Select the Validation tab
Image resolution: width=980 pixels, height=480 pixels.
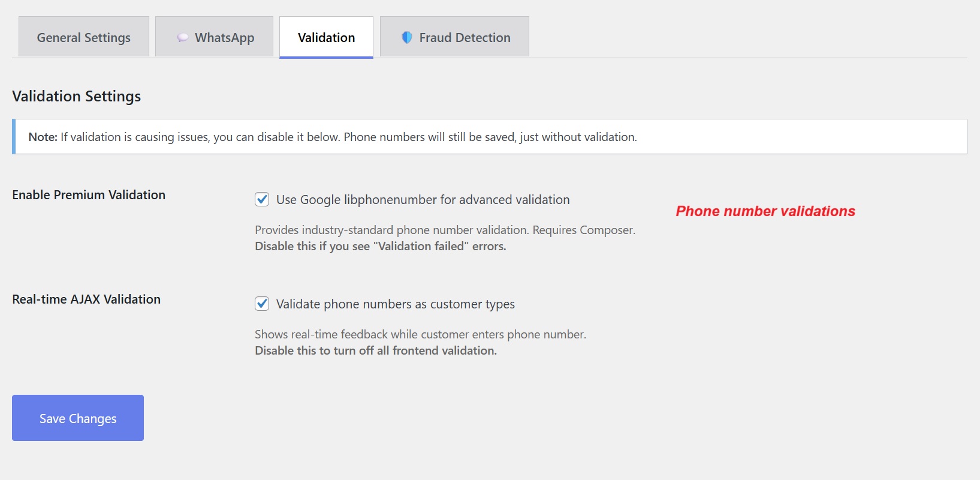(x=326, y=37)
